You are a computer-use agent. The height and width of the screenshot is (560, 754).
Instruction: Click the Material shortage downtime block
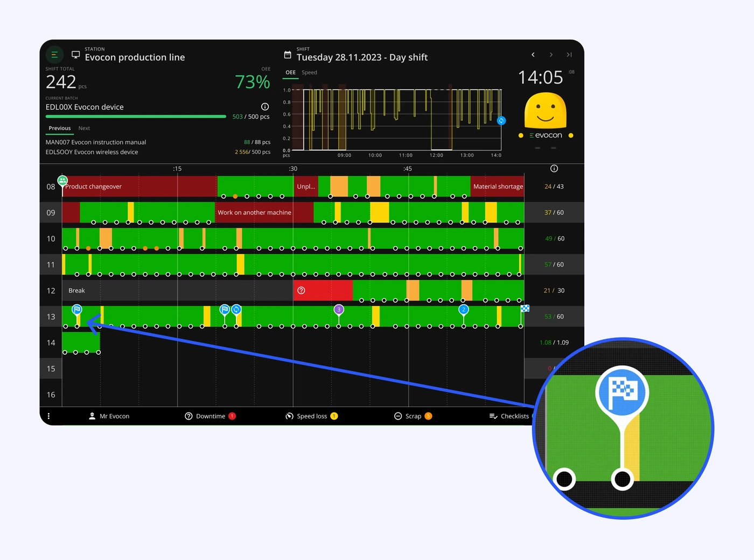498,186
